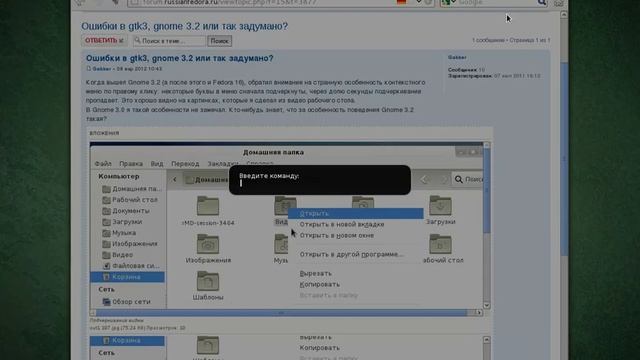Viewport: 640px width, 360px height.
Task: Click horizontal scrollbar under first attachment
Action: pos(281,313)
